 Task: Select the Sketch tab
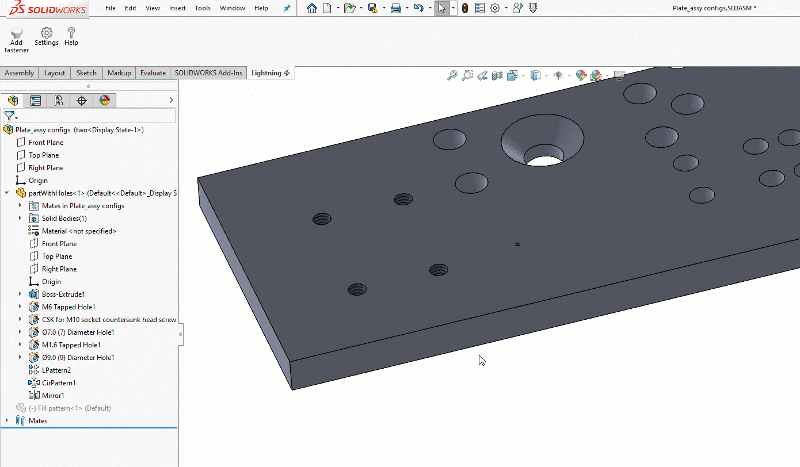pos(87,73)
